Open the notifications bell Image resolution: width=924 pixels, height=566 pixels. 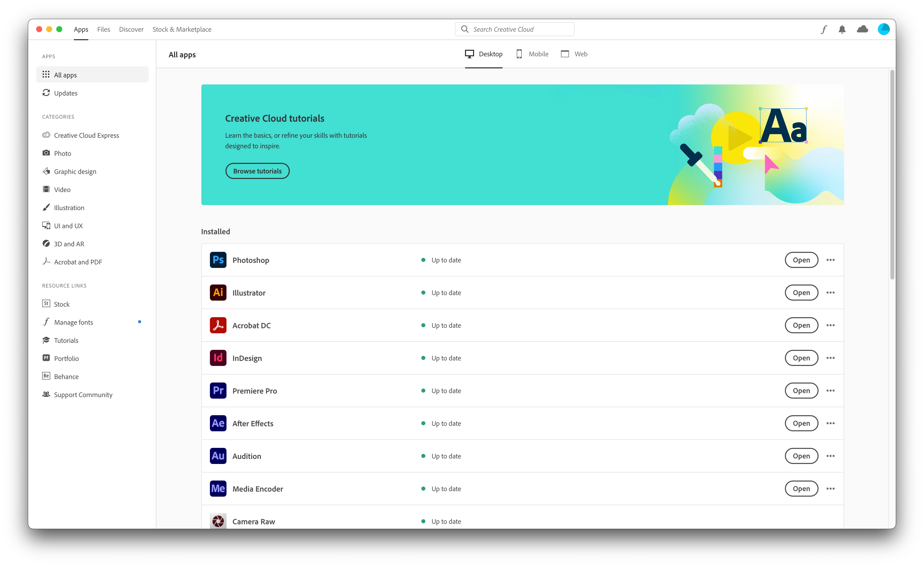click(842, 29)
